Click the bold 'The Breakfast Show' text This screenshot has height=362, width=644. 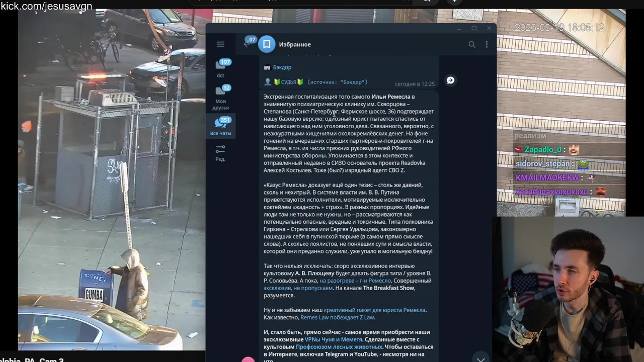[389, 288]
